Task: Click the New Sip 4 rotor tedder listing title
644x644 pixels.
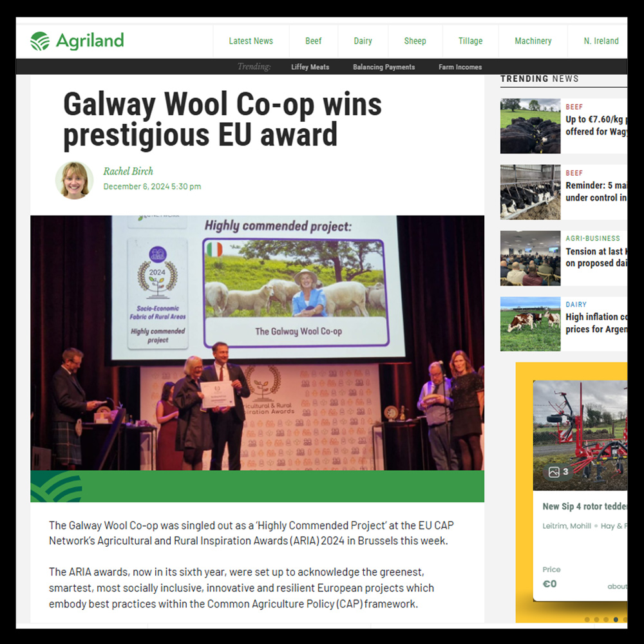Action: pos(585,506)
